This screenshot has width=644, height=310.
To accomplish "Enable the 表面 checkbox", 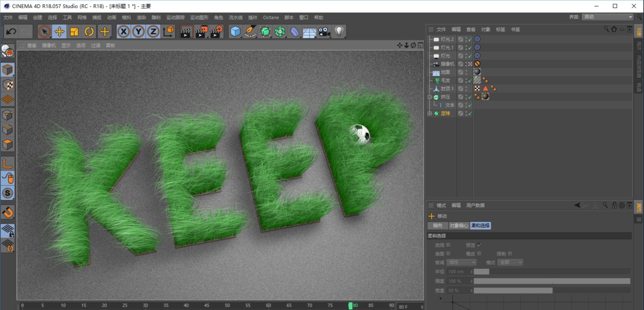I will tap(449, 254).
